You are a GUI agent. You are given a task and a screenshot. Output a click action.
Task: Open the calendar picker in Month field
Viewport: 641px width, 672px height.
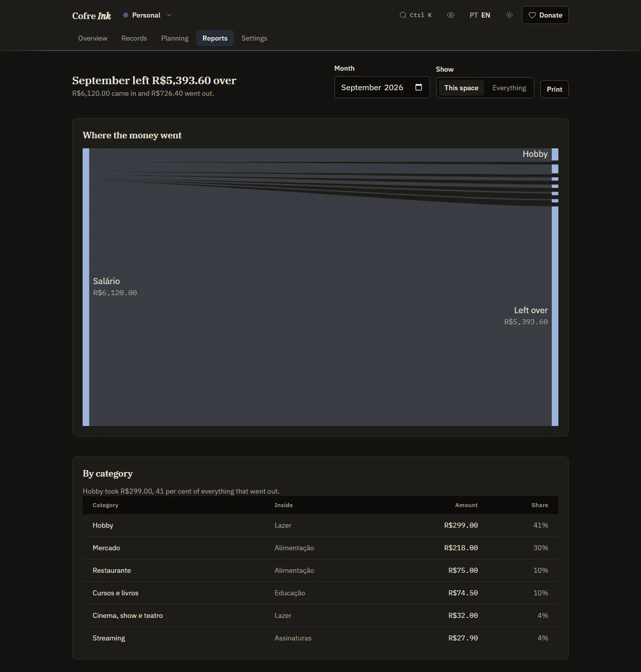tap(419, 87)
